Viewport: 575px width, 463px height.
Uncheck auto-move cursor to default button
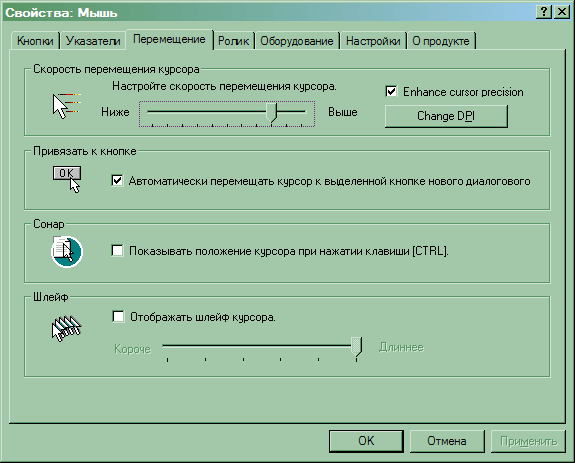tap(117, 180)
